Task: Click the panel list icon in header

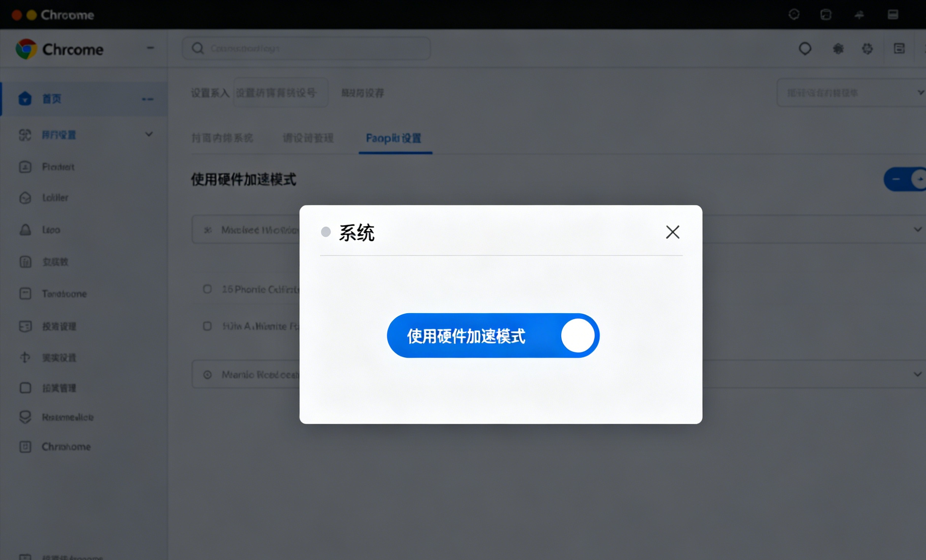Action: click(899, 48)
